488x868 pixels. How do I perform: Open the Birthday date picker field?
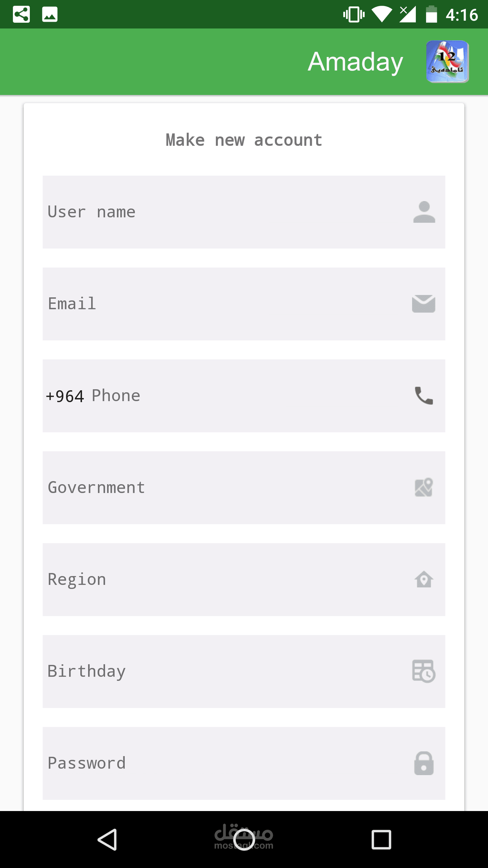(x=224, y=671)
